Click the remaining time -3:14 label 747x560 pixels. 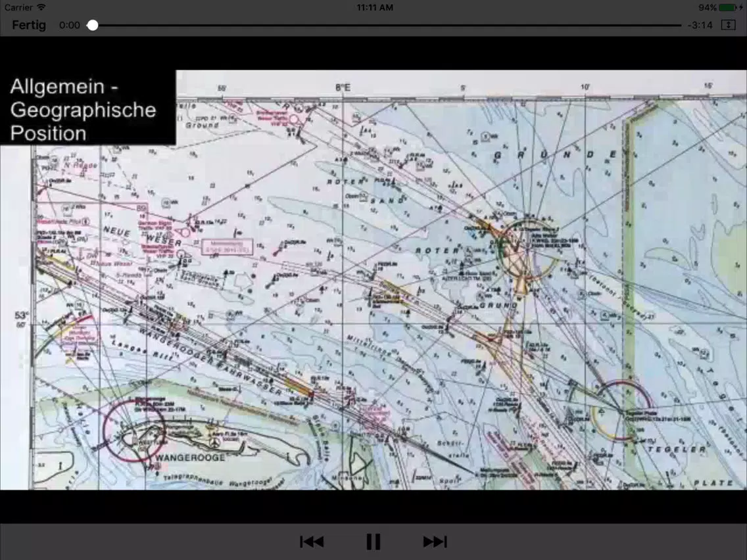700,25
